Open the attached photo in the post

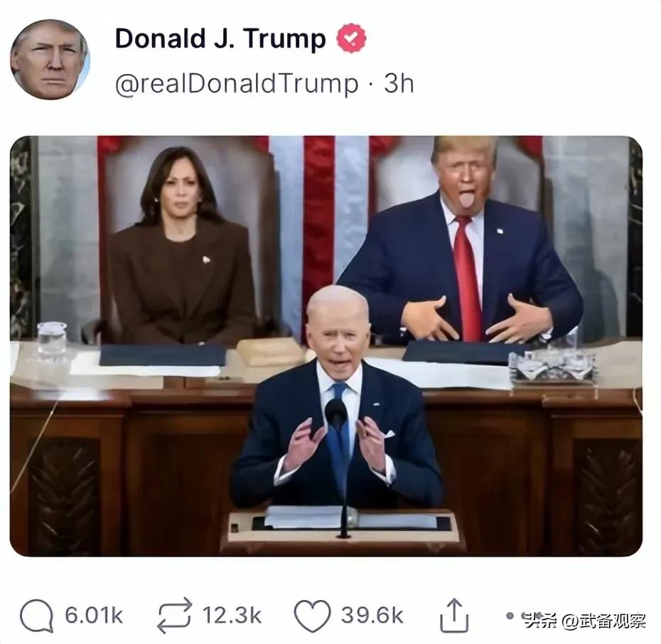coord(326,345)
